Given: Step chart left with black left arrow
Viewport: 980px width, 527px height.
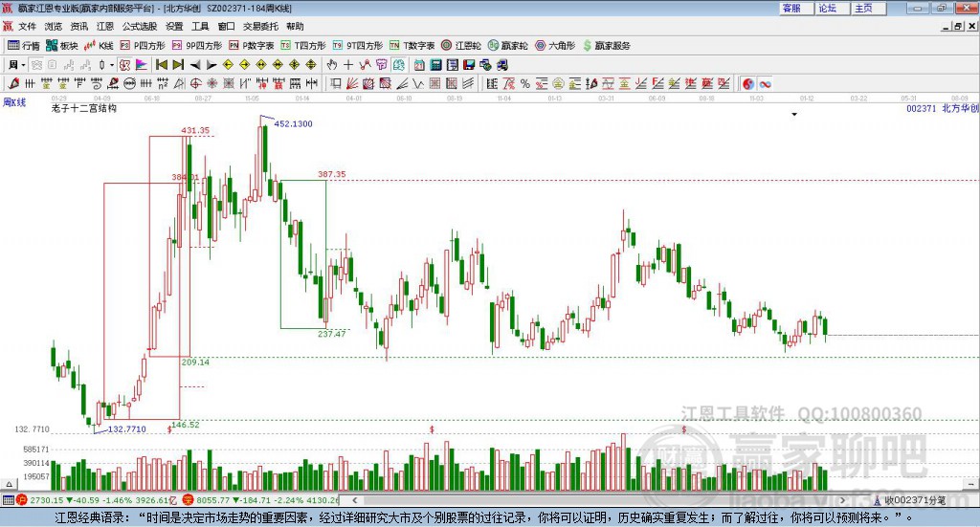Looking at the screenshot, I should click(195, 65).
